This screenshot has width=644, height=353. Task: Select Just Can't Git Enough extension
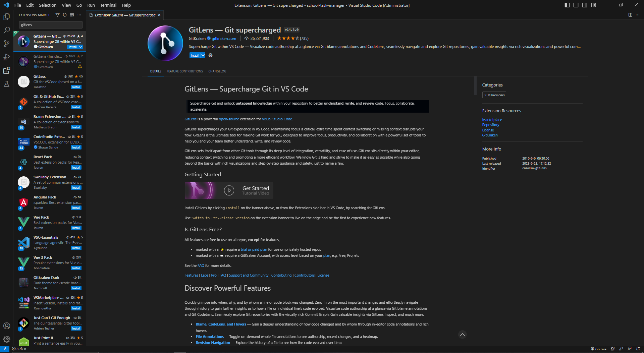click(x=50, y=323)
